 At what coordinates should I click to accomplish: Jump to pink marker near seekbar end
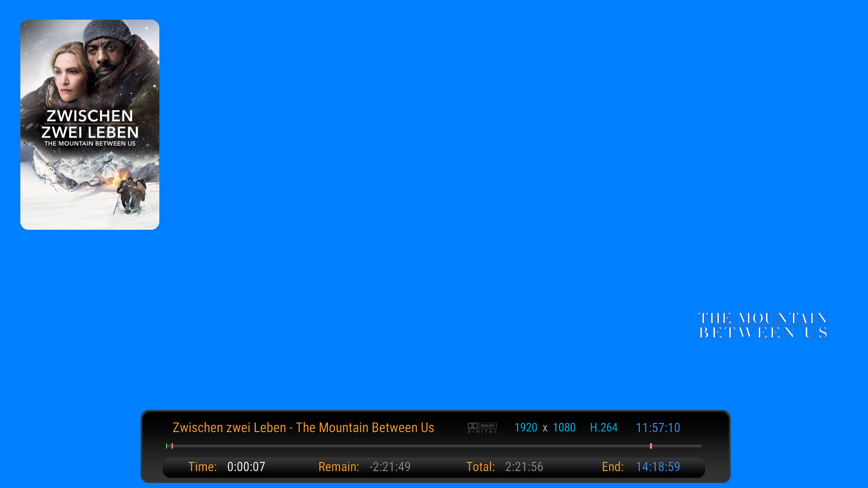pos(651,446)
